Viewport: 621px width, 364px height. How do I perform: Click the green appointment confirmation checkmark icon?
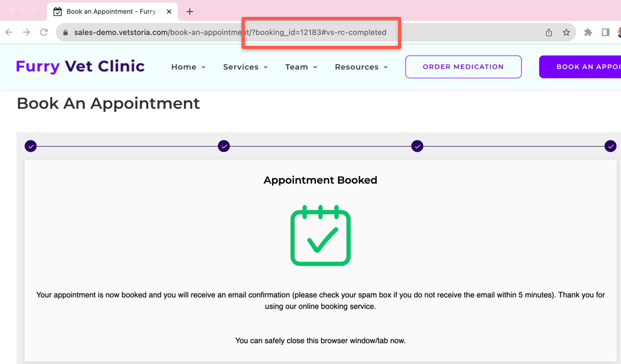pyautogui.click(x=321, y=236)
